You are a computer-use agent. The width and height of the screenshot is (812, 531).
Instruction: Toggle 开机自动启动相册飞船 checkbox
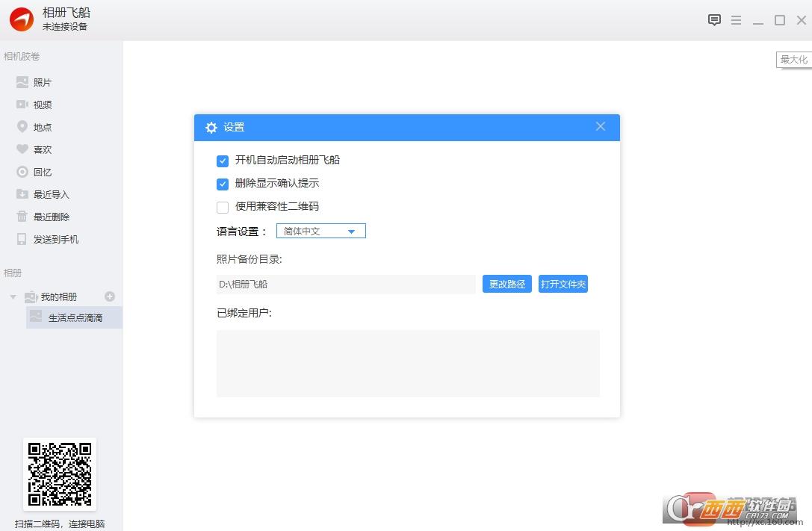tap(223, 161)
